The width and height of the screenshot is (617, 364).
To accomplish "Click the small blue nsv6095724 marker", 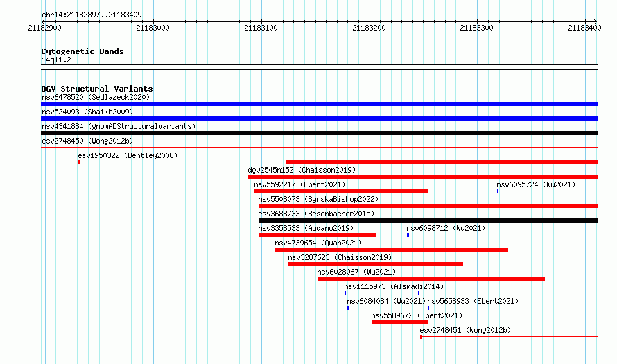I will (x=498, y=191).
